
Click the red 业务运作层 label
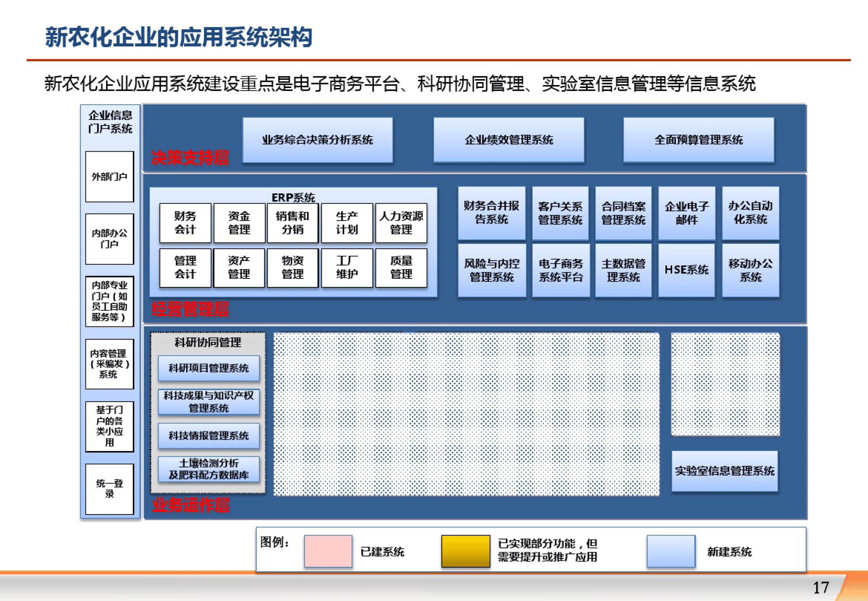point(191,505)
